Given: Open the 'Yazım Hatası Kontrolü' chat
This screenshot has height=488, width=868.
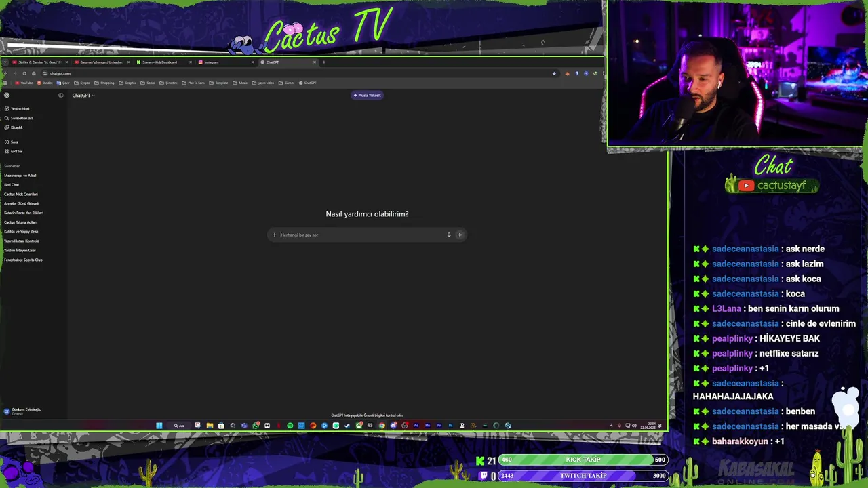Looking at the screenshot, I should tap(22, 241).
